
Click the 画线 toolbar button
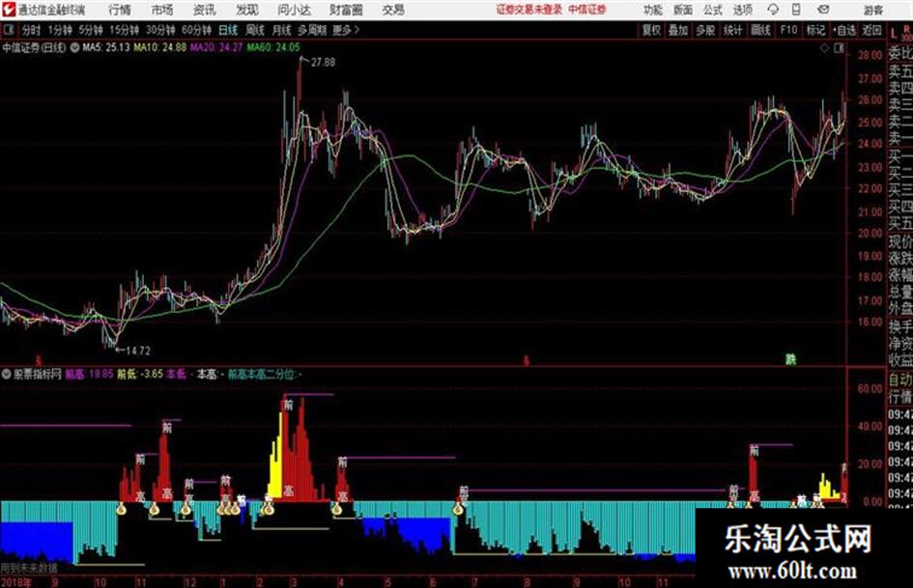pyautogui.click(x=760, y=30)
